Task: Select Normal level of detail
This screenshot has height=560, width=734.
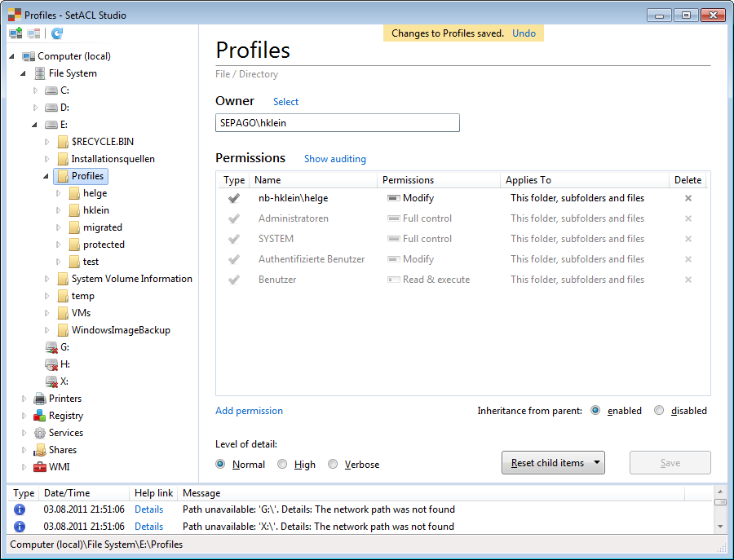Action: tap(220, 464)
